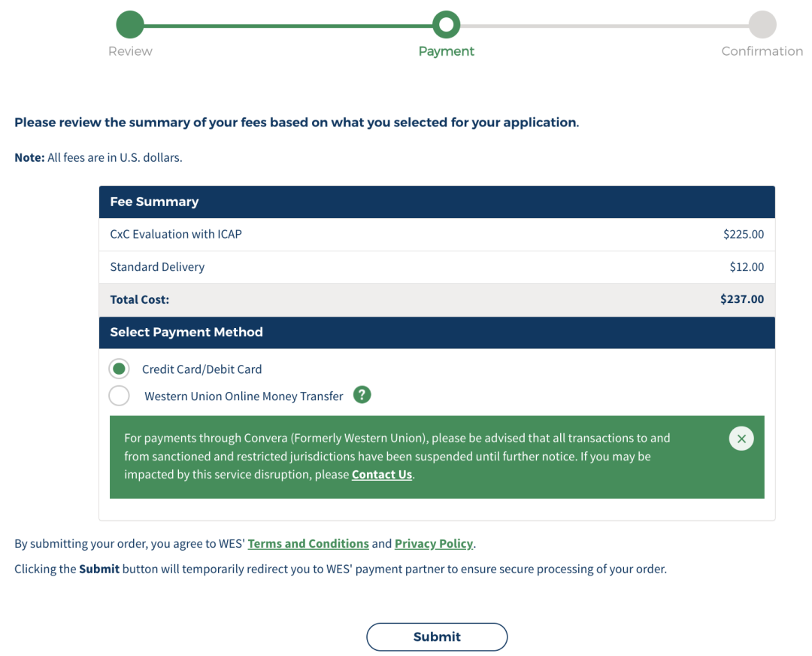Screen dimensions: 812x656
Task: Select Credit Card/Debit Card radio button
Action: coord(119,369)
